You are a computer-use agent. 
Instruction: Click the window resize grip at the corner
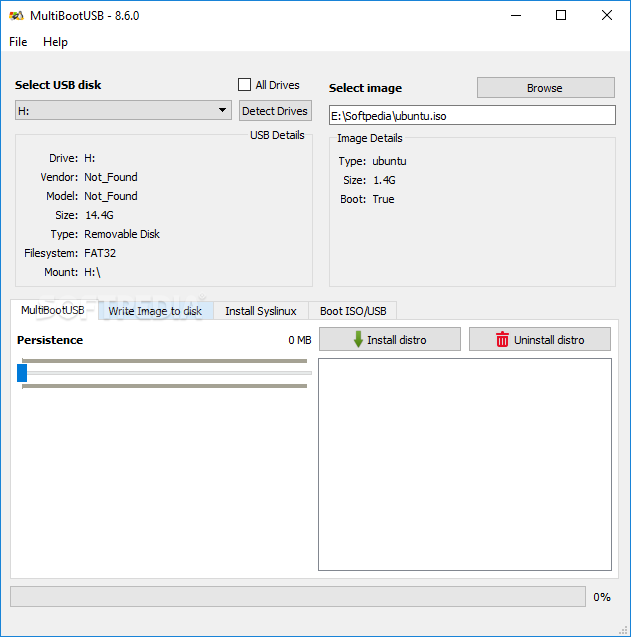(623, 630)
